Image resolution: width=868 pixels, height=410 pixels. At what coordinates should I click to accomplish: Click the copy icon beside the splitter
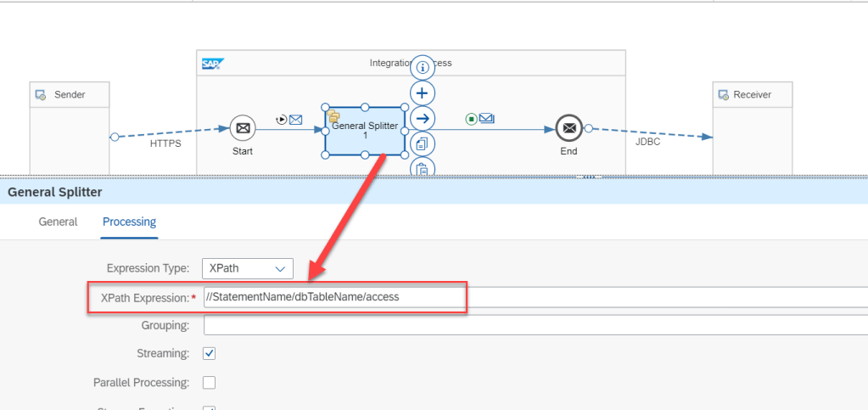pyautogui.click(x=423, y=144)
